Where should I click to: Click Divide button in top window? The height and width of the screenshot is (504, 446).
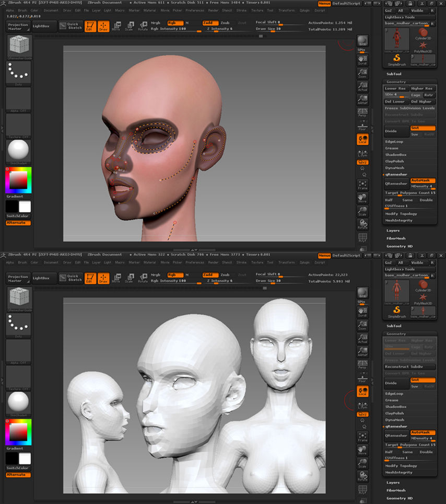[x=396, y=131]
